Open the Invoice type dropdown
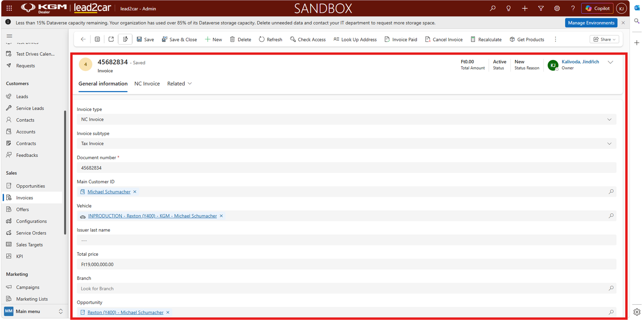 tap(346, 119)
